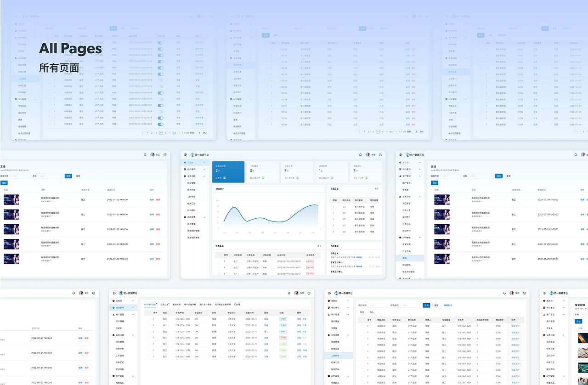Open notifications bell in the chart dashboard window

[361, 155]
